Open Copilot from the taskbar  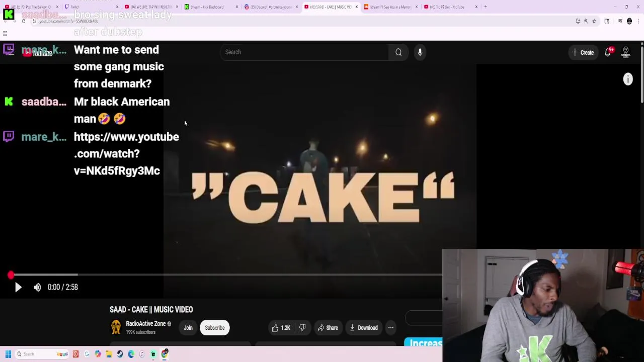(x=98, y=354)
